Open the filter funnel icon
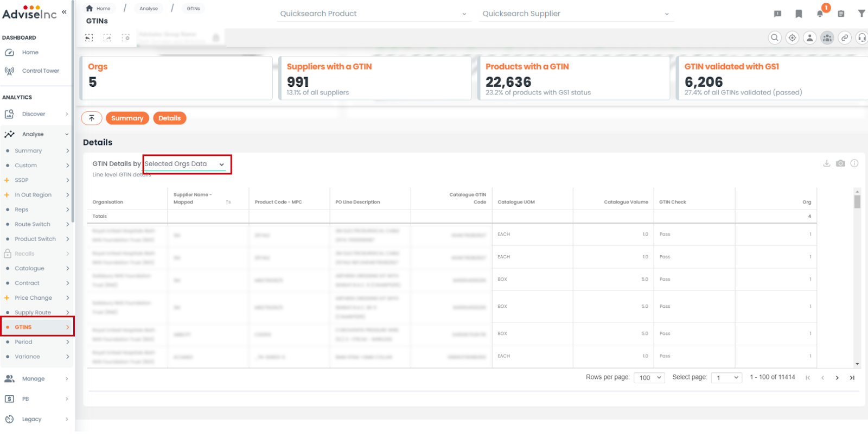The image size is (868, 437). [861, 14]
